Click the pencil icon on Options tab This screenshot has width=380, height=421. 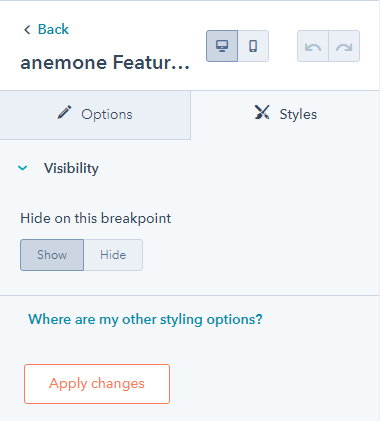[64, 113]
